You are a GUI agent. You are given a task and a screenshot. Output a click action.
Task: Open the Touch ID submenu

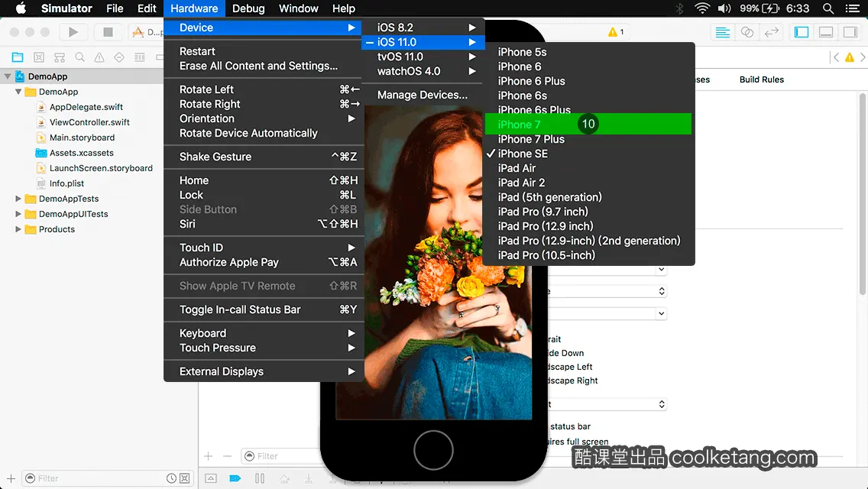tap(264, 248)
